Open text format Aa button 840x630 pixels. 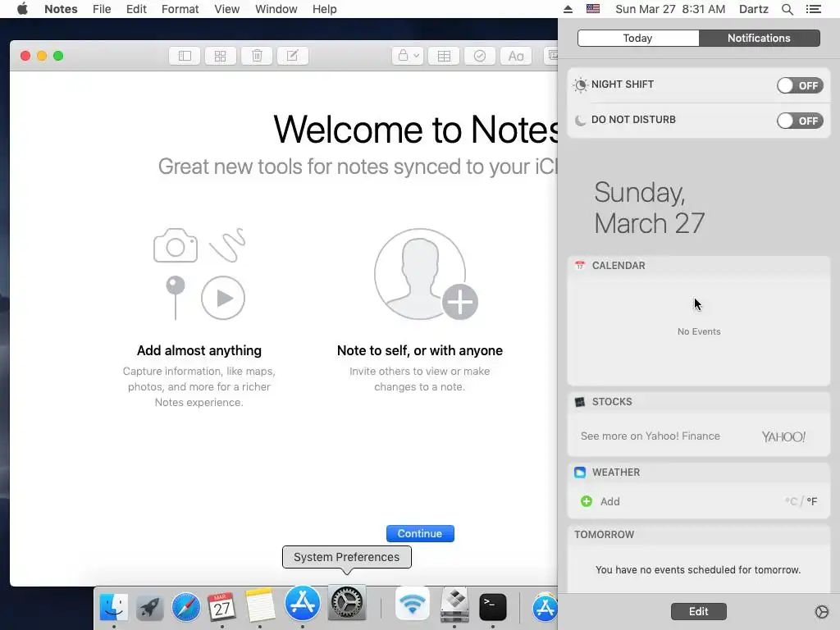click(x=516, y=56)
